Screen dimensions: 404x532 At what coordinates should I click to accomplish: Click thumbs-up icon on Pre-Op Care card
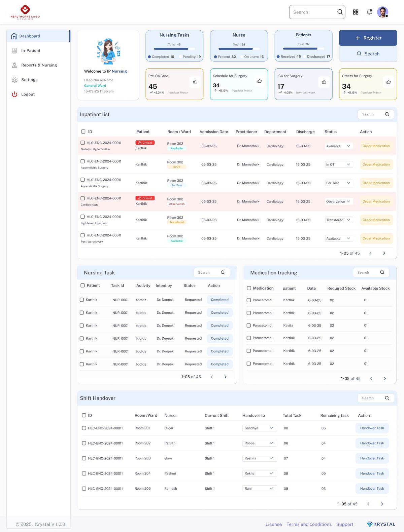[x=195, y=82]
